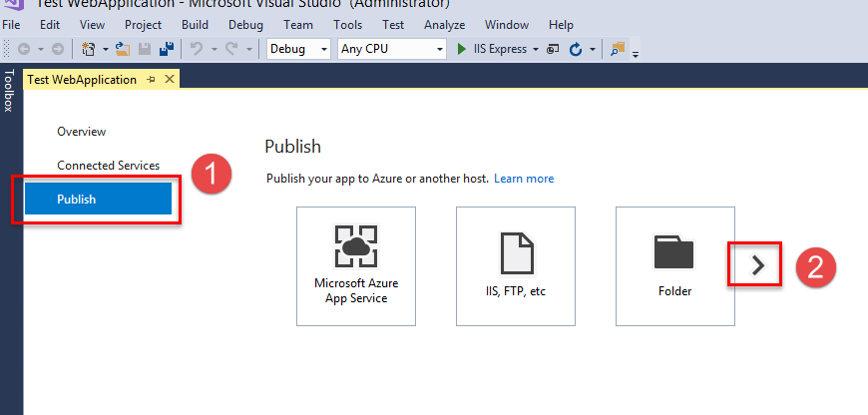This screenshot has width=868, height=415.
Task: Open the Build menu
Action: tap(195, 25)
